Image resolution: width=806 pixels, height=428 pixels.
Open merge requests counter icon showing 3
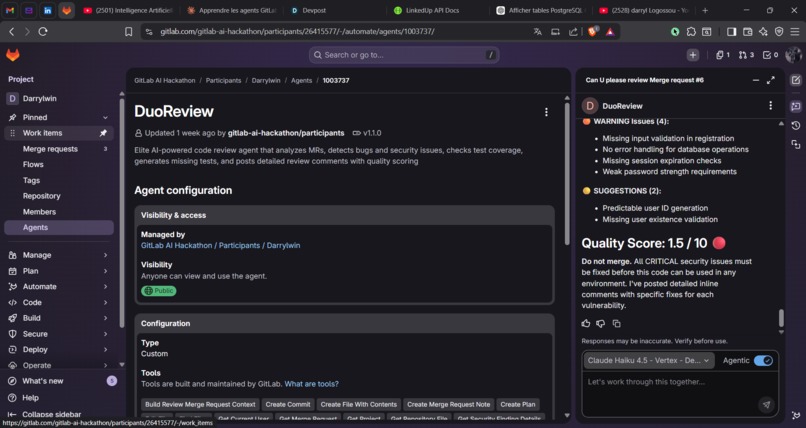pyautogui.click(x=746, y=55)
